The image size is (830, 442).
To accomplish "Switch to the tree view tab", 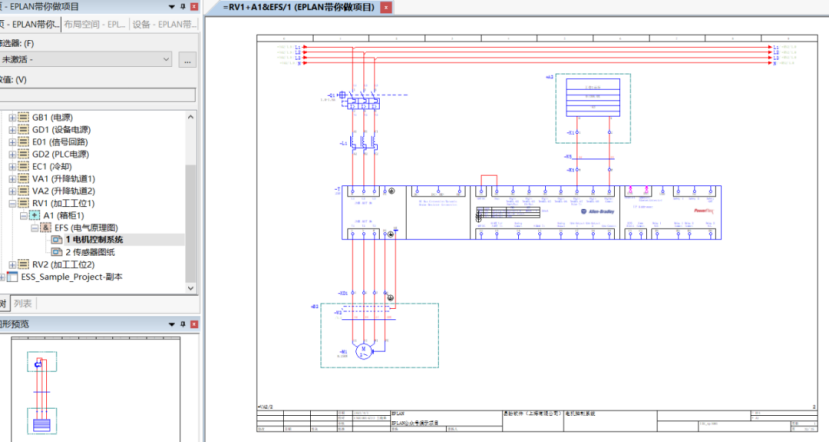I will click(4, 303).
